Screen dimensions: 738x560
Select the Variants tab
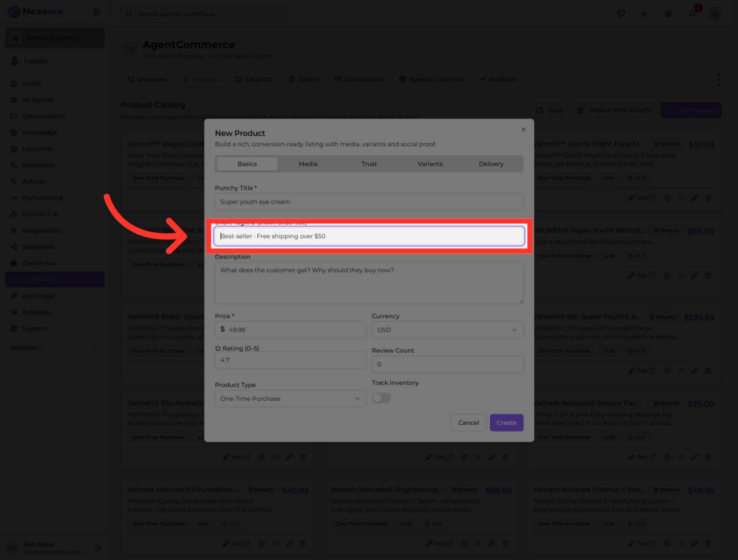coord(430,164)
